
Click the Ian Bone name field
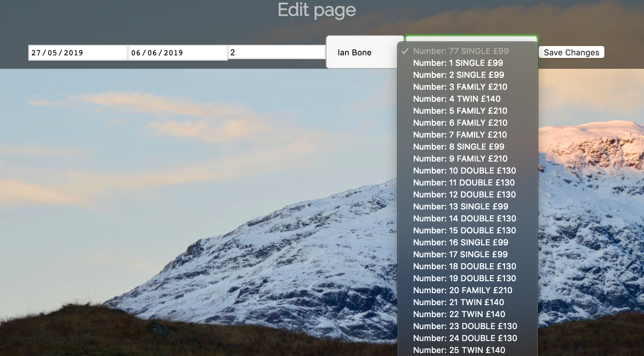click(365, 52)
